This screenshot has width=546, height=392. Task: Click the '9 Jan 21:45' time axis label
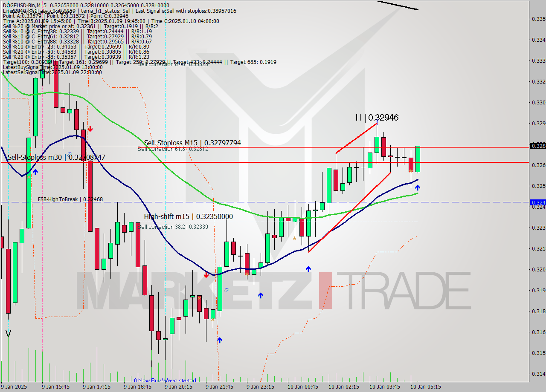coord(219,387)
